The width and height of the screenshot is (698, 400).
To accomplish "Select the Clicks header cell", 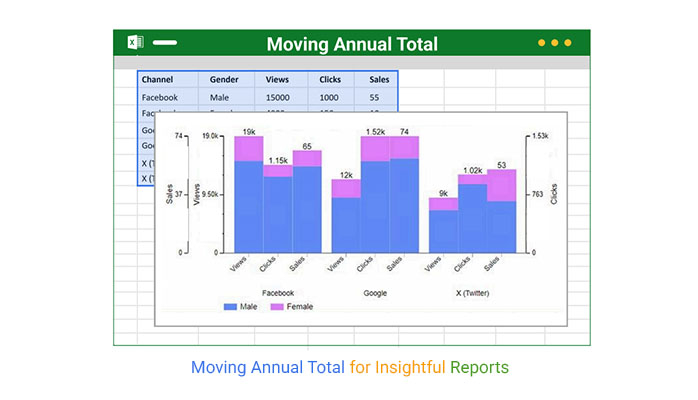I will [330, 79].
